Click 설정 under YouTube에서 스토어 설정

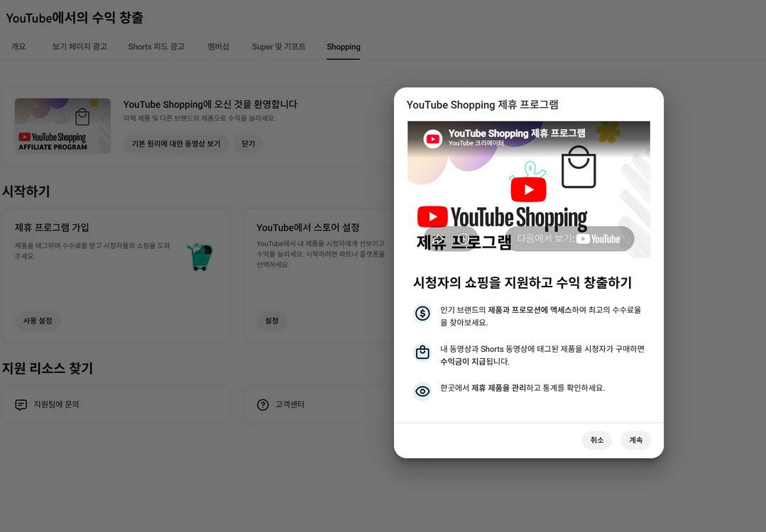[x=272, y=321]
